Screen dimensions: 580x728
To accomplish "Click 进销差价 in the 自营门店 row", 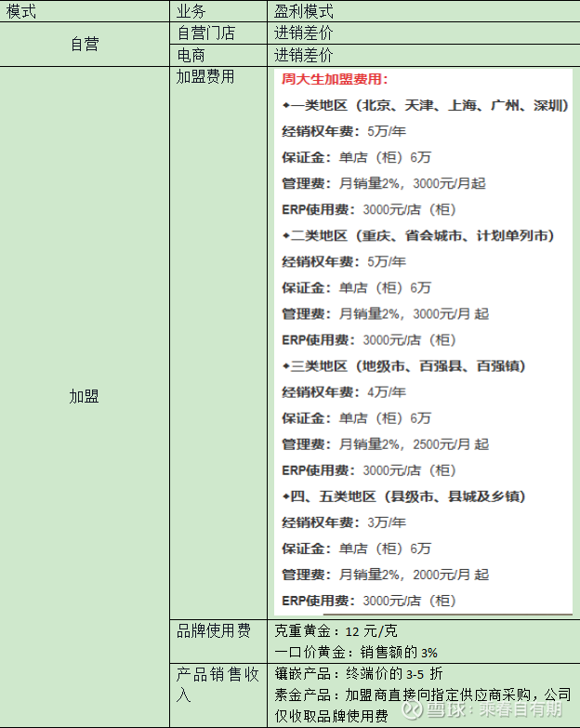I will pos(303,33).
